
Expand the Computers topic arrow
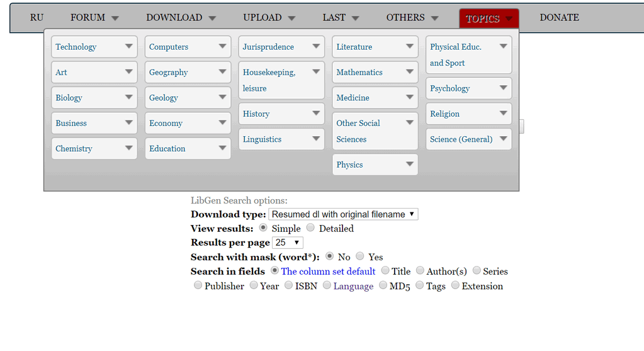(222, 47)
